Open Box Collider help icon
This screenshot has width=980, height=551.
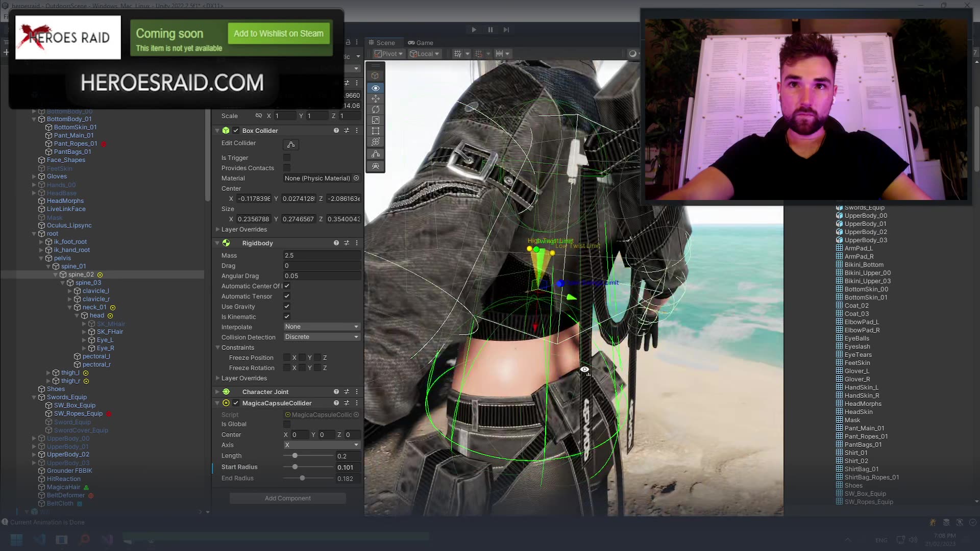click(x=336, y=131)
